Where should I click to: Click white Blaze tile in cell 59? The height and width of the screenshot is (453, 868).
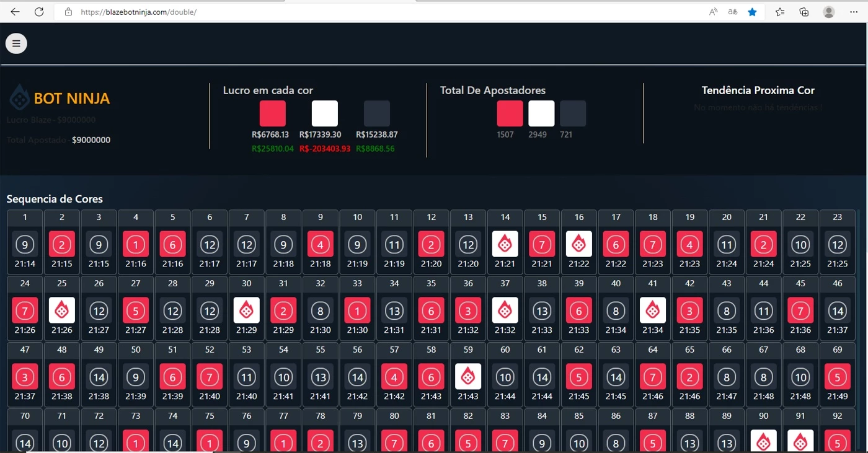coord(468,377)
